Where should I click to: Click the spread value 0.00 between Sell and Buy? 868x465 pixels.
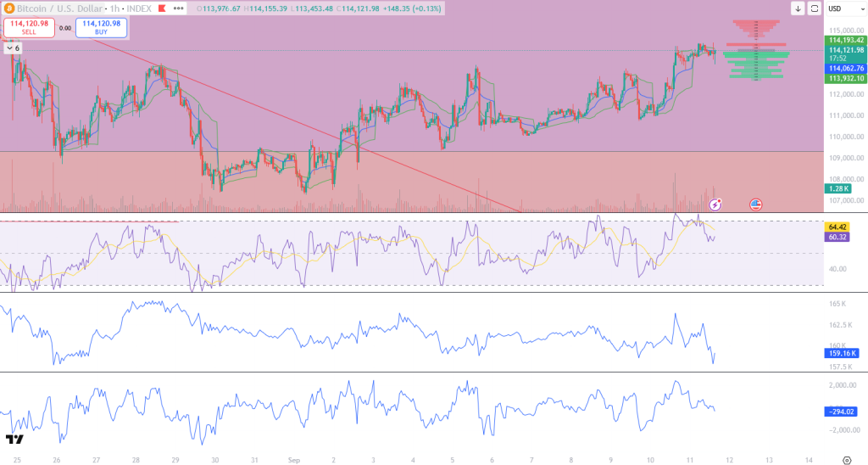click(x=65, y=28)
